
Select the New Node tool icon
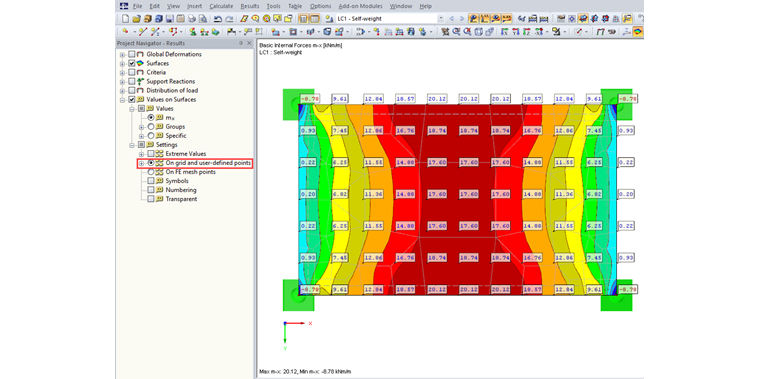tap(125, 32)
